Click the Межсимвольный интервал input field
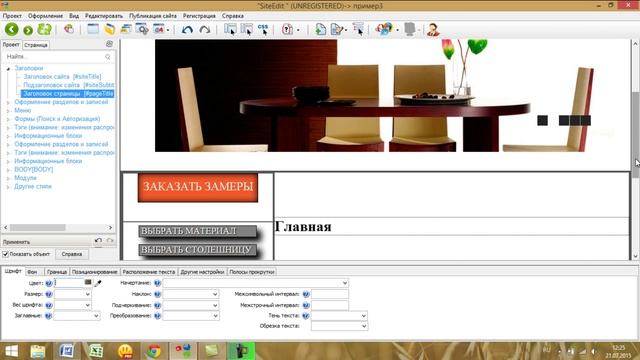The height and width of the screenshot is (360, 640). pyautogui.click(x=330, y=294)
